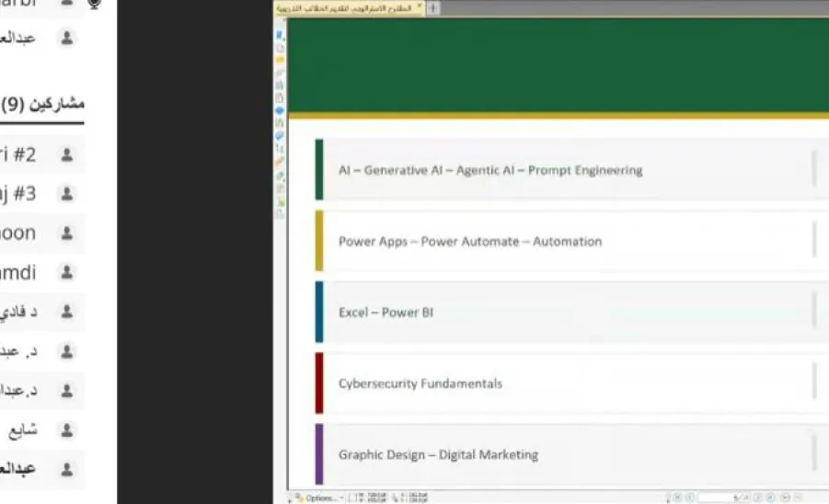Open the blue Layers pane icon in sidebar
829x504 pixels.
[280, 110]
